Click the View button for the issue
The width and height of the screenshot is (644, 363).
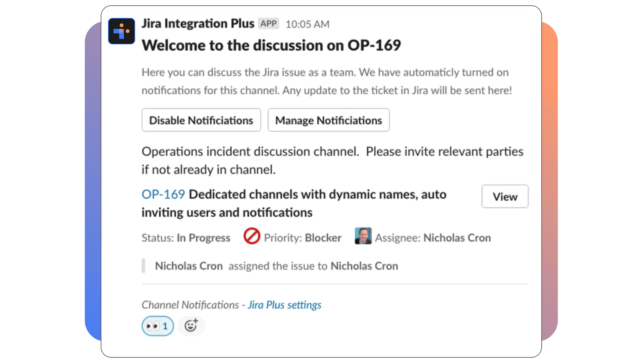point(505,196)
